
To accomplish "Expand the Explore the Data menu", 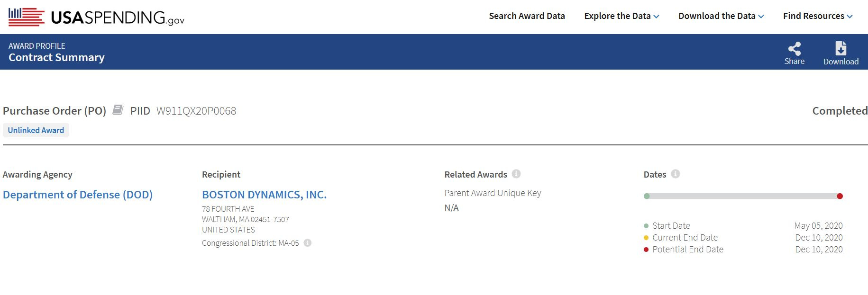I will [x=621, y=16].
